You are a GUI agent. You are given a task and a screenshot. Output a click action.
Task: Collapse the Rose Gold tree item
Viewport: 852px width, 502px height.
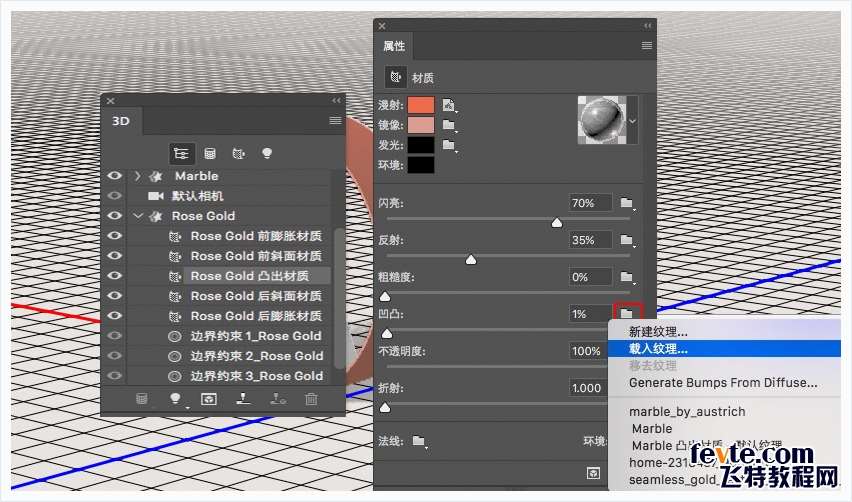point(138,216)
